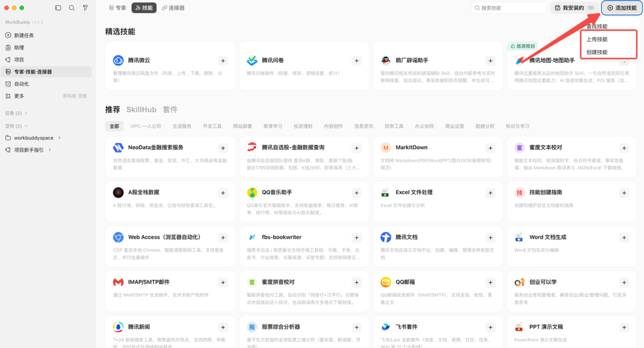Click the Word 文档生成 icon
Screen dimensions: 644x348
tap(520, 237)
